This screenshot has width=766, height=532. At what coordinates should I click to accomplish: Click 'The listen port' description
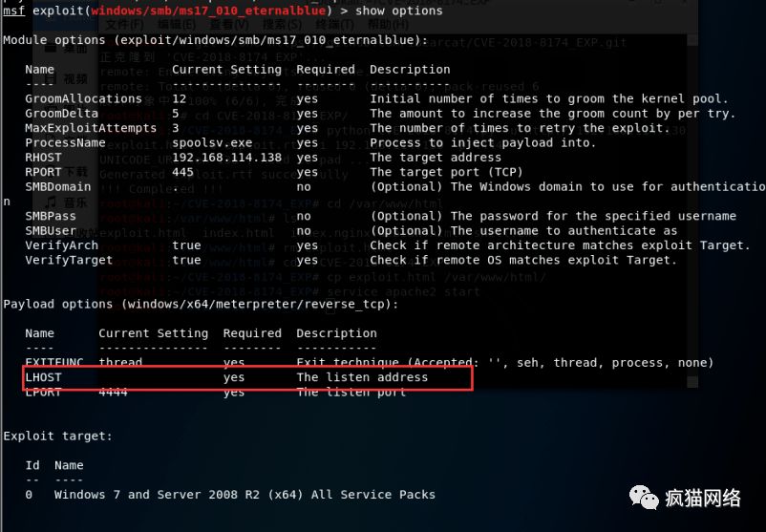351,392
